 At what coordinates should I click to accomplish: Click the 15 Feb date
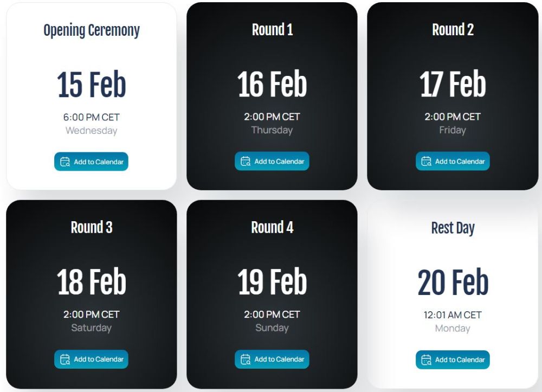[91, 86]
